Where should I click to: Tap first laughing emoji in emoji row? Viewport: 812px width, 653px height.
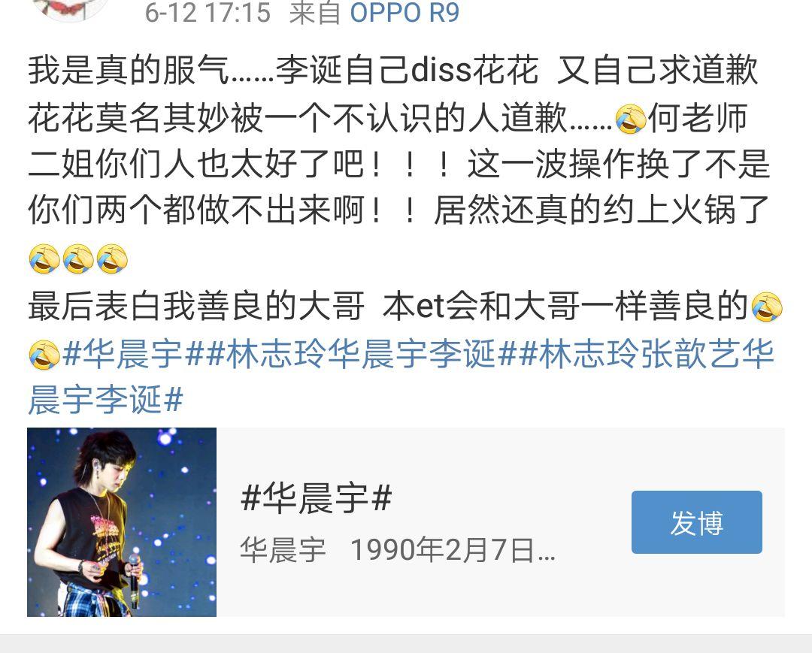pyautogui.click(x=44, y=258)
